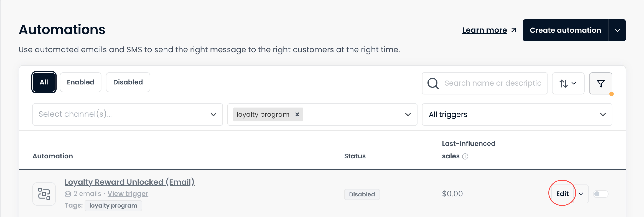Click the Create automation button
This screenshot has width=644, height=217.
click(565, 30)
